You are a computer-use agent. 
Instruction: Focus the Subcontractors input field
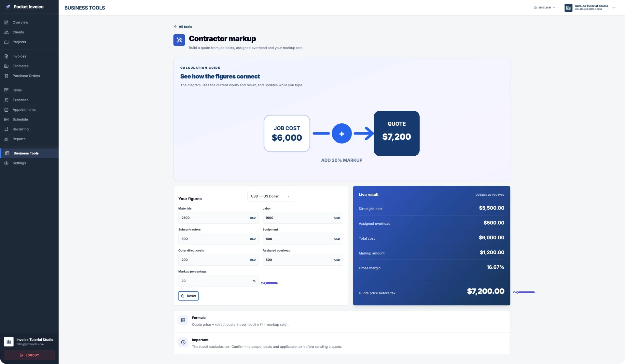point(218,239)
